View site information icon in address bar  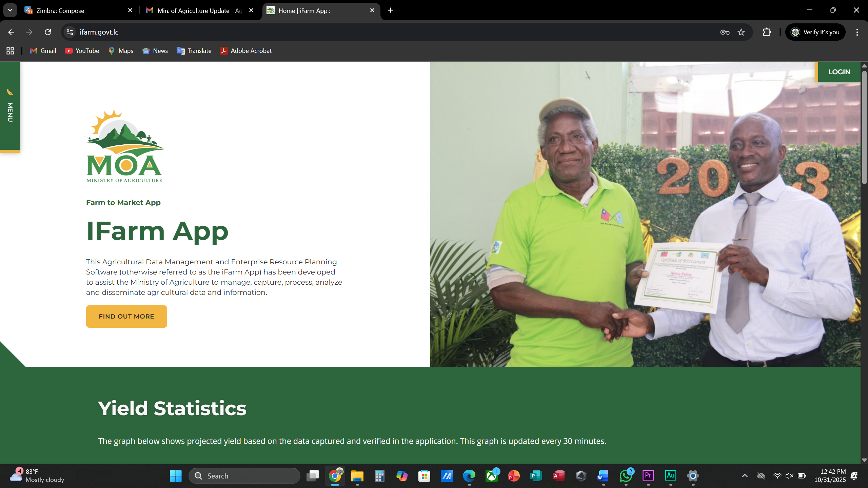(x=70, y=32)
